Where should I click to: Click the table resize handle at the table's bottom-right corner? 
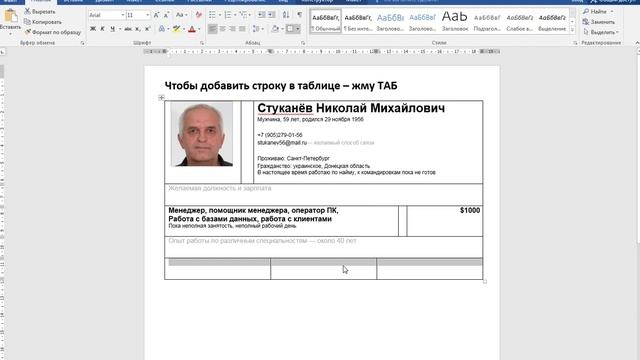[485, 282]
